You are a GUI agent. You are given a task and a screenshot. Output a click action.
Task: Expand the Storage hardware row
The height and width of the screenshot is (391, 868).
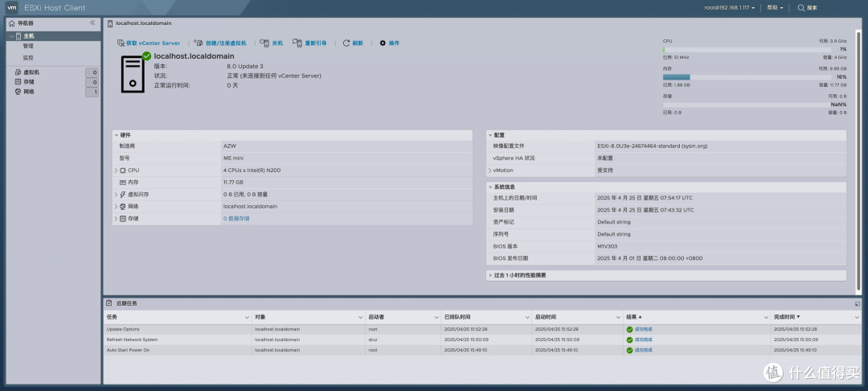click(x=117, y=219)
